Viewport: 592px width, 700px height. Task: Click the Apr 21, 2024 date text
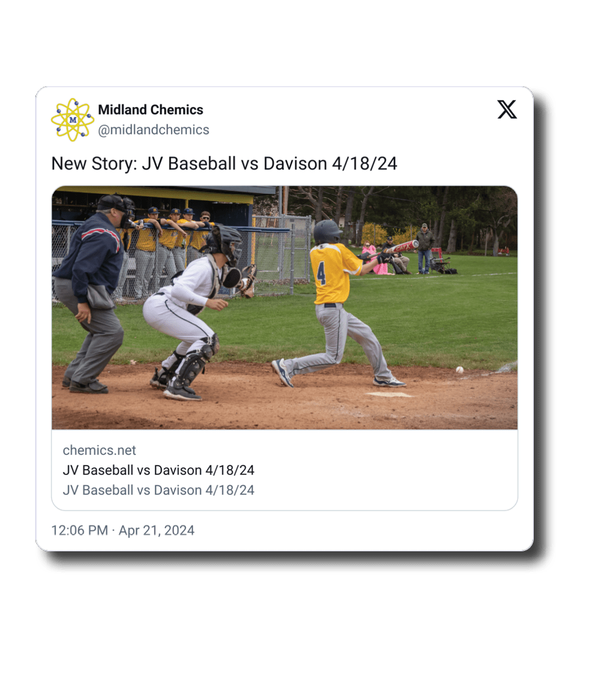156,531
